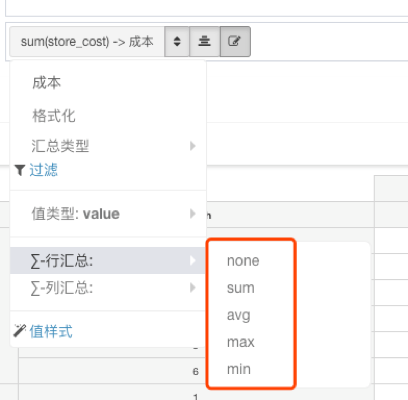
Task: Open the 值样式 link
Action: point(51,331)
